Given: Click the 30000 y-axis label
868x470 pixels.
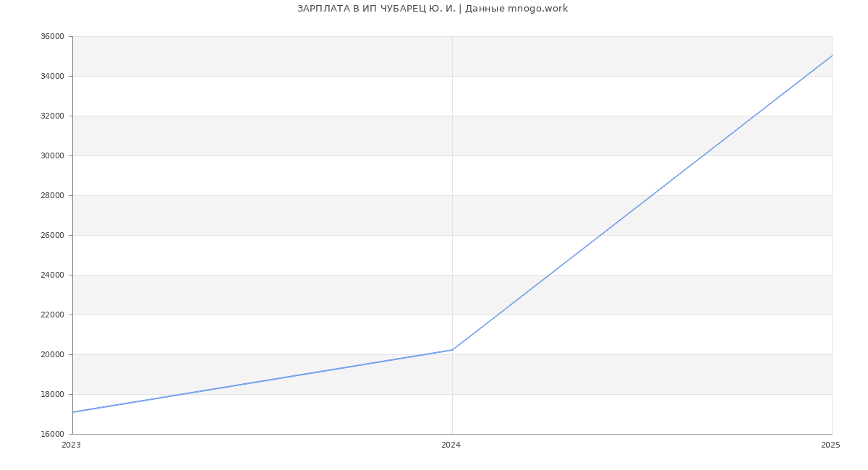Looking at the screenshot, I should [x=52, y=156].
